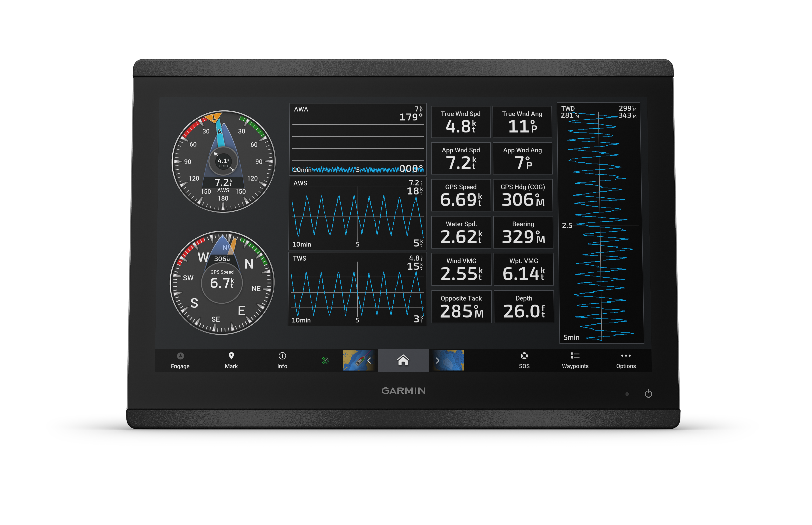Select the Opposite Tack data box
Image resolution: width=812 pixels, height=525 pixels.
462,307
